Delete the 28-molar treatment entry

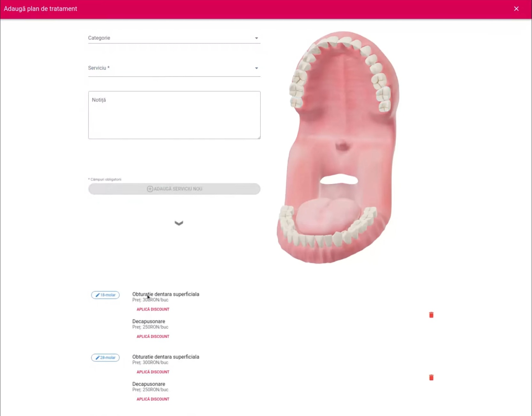[x=431, y=377]
